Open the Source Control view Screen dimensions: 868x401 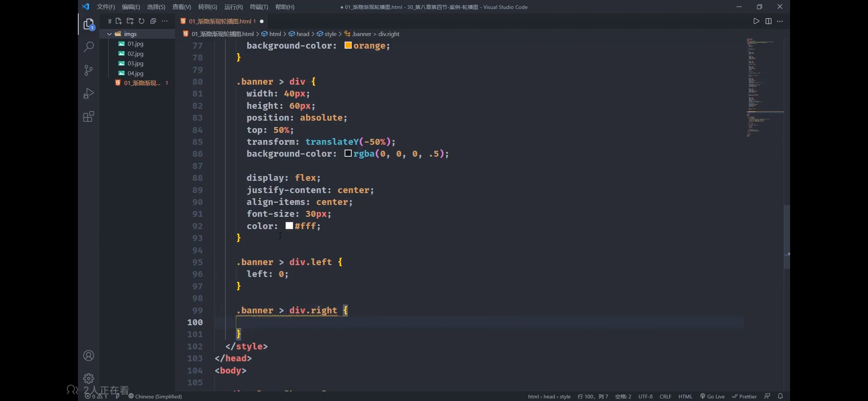(89, 70)
